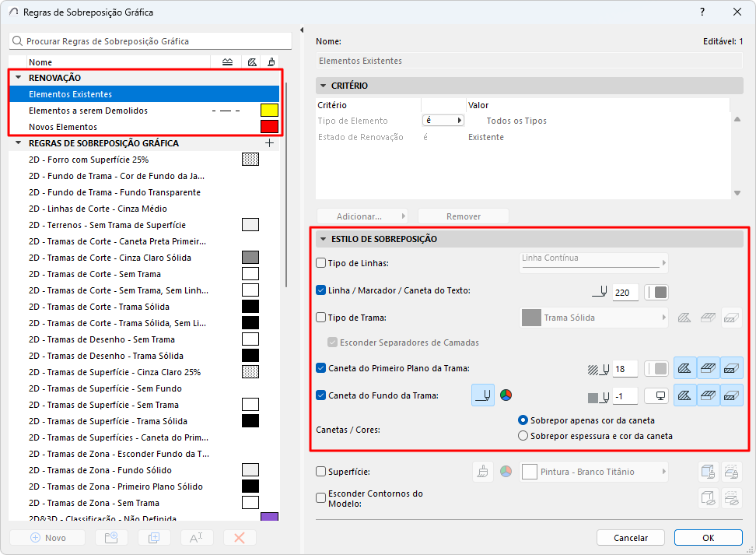Select 2D - Linhas de Corte - Cinza Médio
This screenshot has height=555, width=756.
tap(98, 209)
